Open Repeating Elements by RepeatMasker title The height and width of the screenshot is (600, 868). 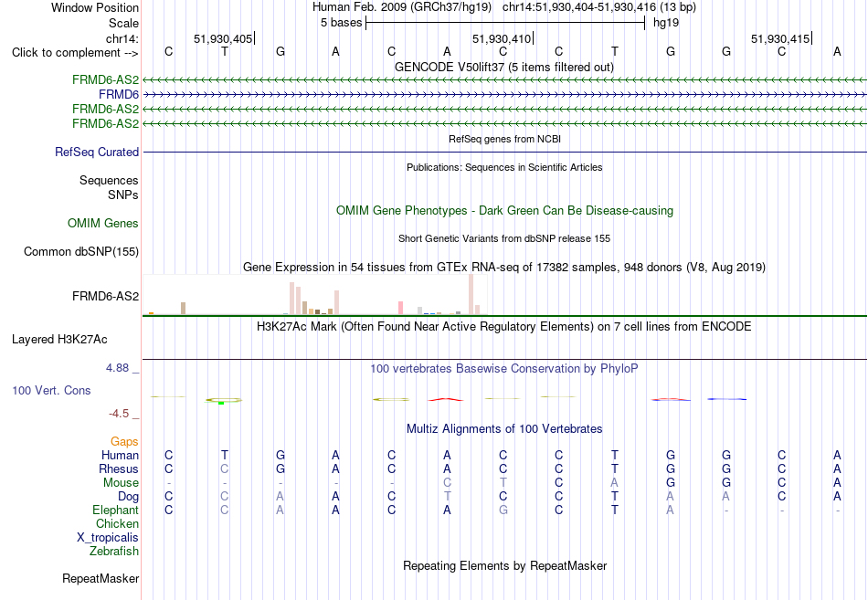point(504,565)
